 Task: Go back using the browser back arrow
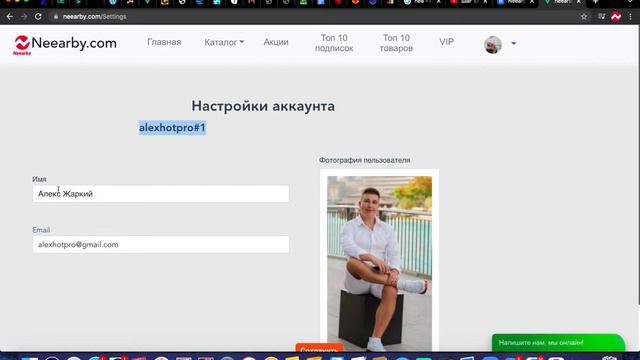pyautogui.click(x=9, y=17)
